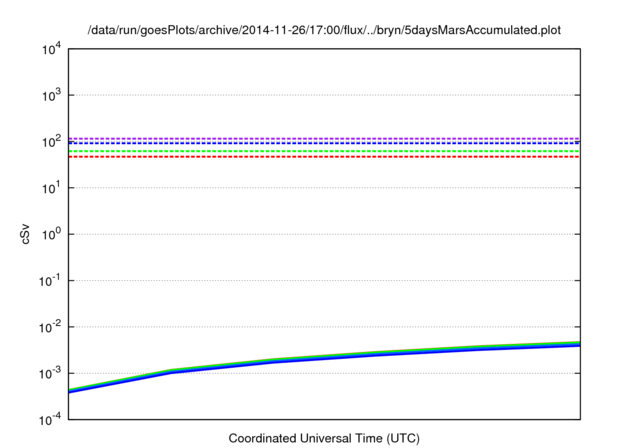The height and width of the screenshot is (448, 640).
Task: Click the 'cSv' y-axis label
Action: pyautogui.click(x=26, y=234)
